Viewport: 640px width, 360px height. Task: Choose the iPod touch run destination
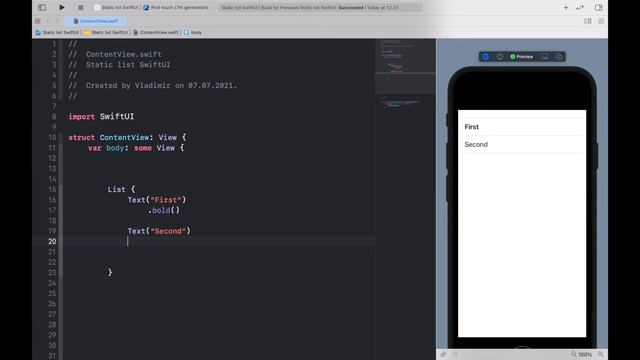point(176,7)
